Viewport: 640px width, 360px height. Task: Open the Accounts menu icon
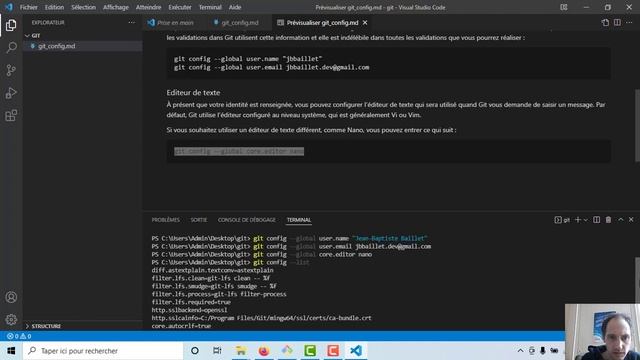point(11,297)
